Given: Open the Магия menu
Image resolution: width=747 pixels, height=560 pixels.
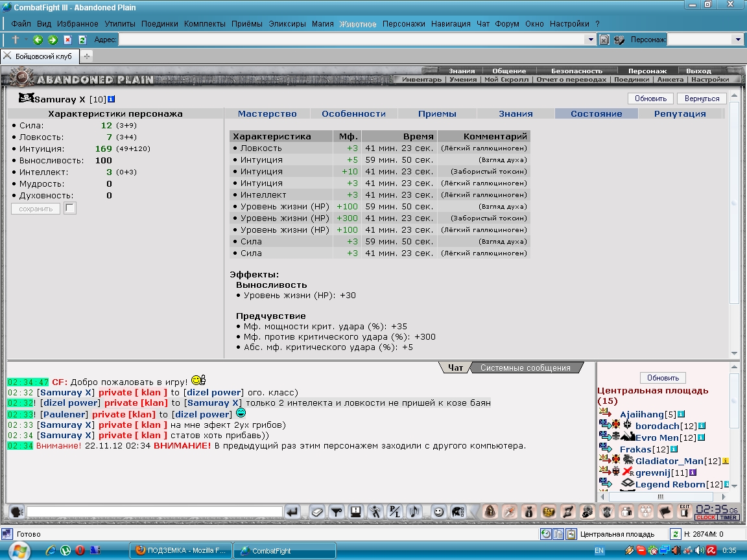Looking at the screenshot, I should pyautogui.click(x=323, y=24).
